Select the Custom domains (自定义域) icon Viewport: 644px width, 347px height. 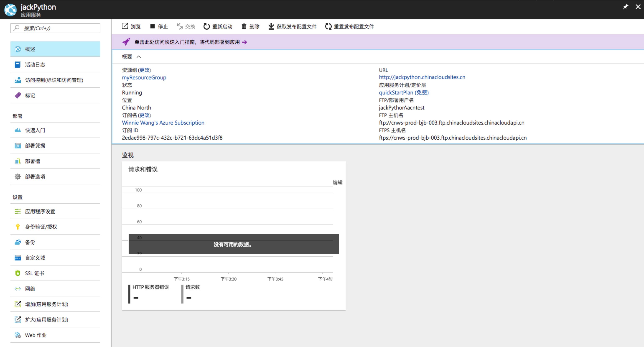[x=18, y=258]
